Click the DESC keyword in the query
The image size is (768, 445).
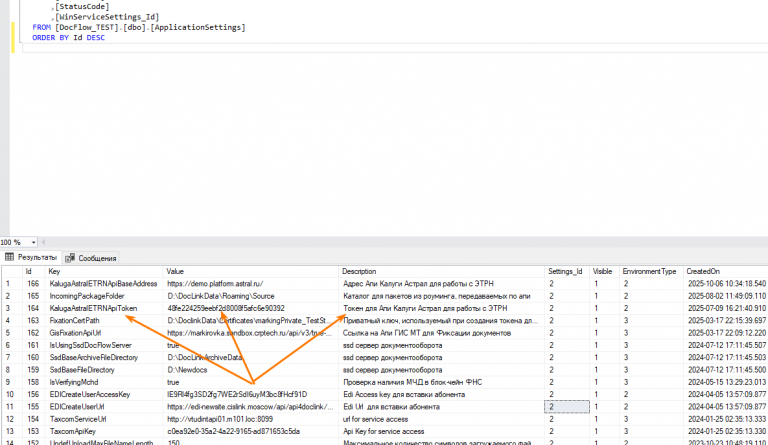tap(96, 38)
